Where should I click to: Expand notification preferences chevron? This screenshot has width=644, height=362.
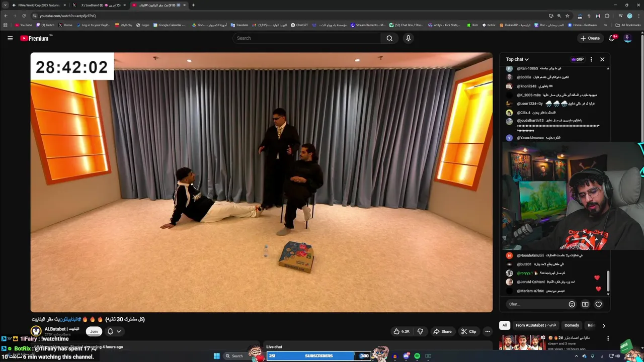(119, 331)
